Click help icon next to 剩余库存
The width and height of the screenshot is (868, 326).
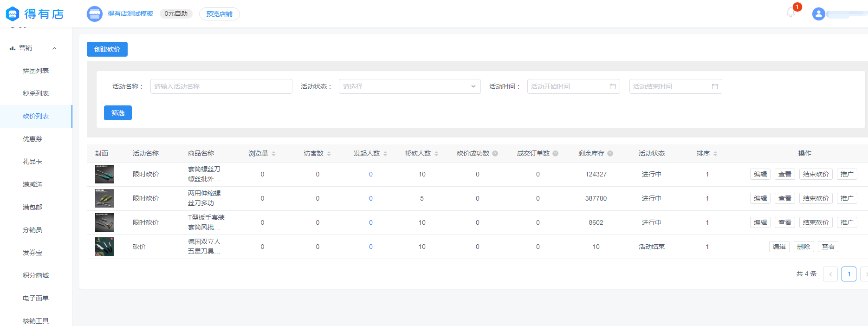(610, 154)
